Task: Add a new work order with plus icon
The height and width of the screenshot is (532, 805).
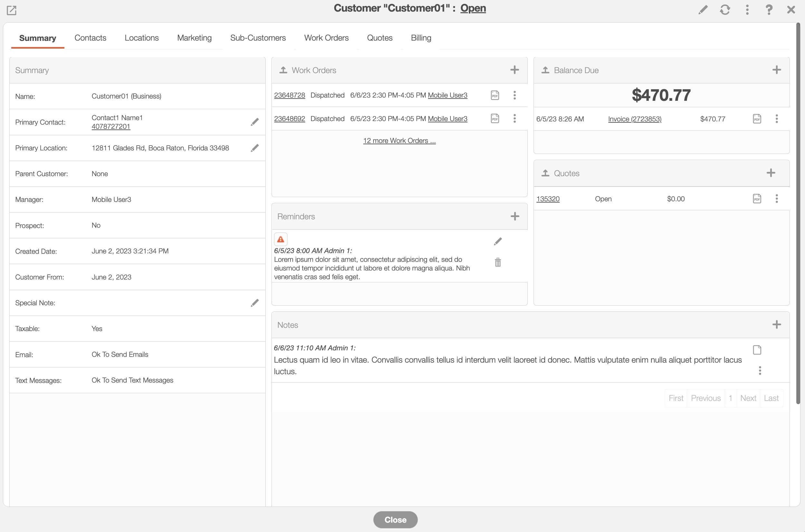Action: tap(514, 70)
